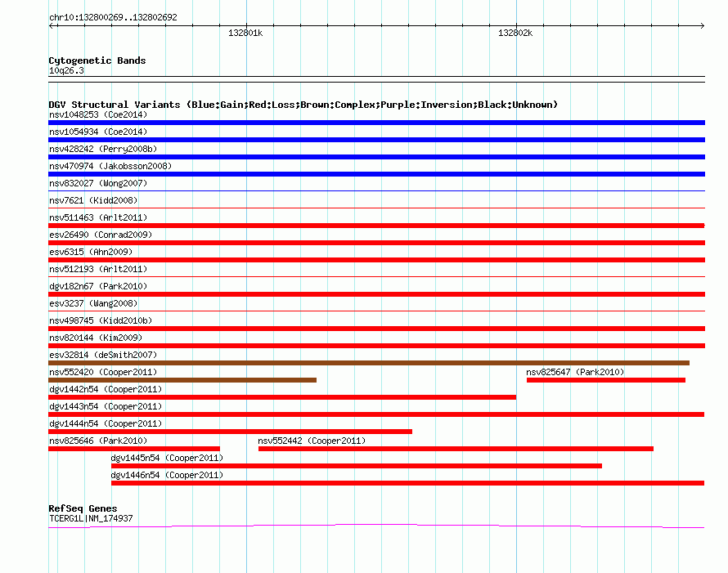Click the Cytogenetic Bands track heading

(97, 60)
